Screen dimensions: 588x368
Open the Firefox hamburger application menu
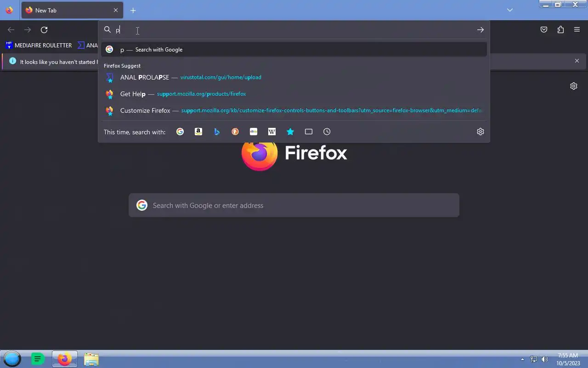coord(577,30)
